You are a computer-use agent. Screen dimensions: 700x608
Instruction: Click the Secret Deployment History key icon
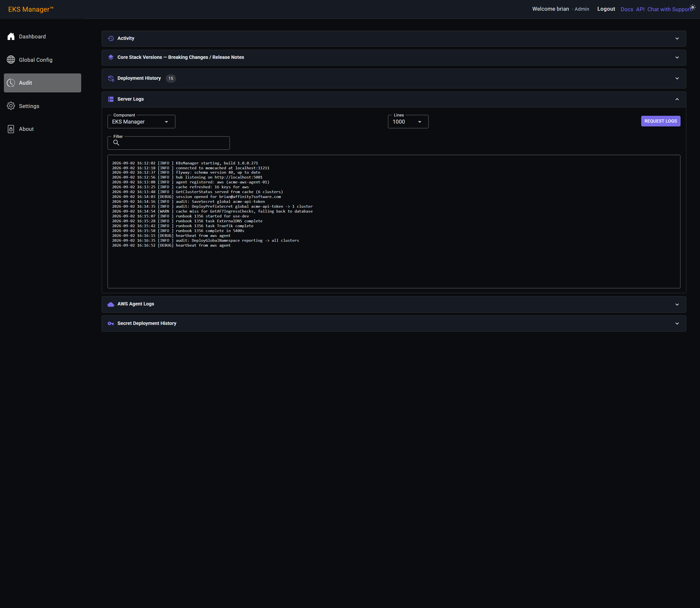[111, 323]
